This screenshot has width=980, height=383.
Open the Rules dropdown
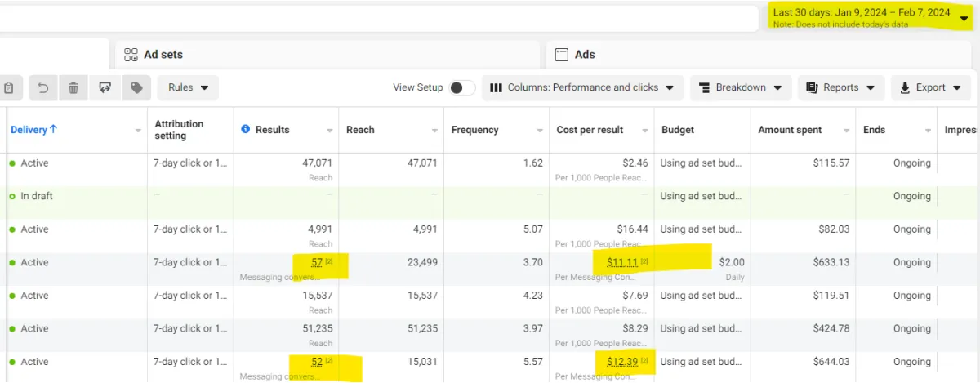point(188,87)
